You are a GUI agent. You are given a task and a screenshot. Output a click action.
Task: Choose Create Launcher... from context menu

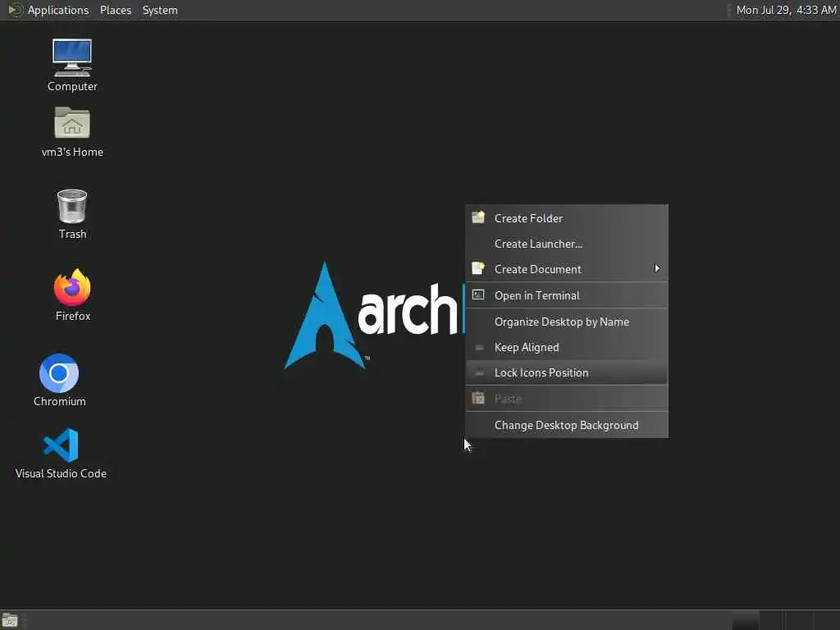pos(567,244)
